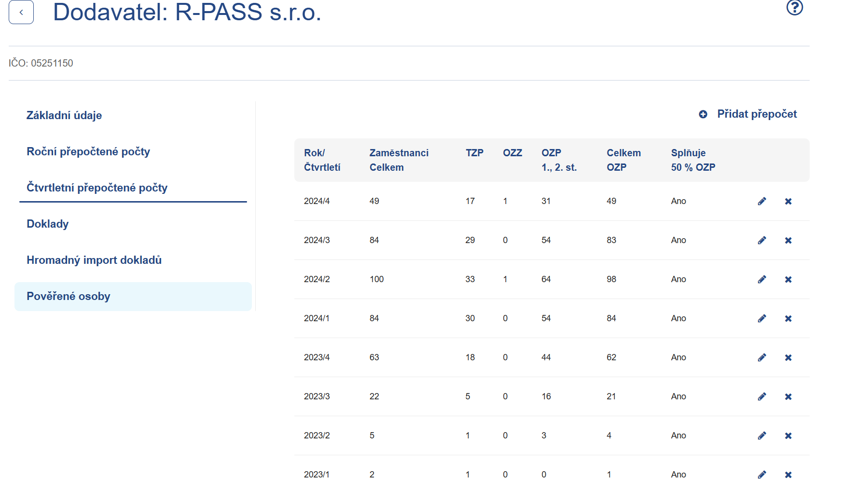Image resolution: width=842 pixels, height=504 pixels.
Task: Click the Celkem OZP value 21
Action: click(x=611, y=396)
